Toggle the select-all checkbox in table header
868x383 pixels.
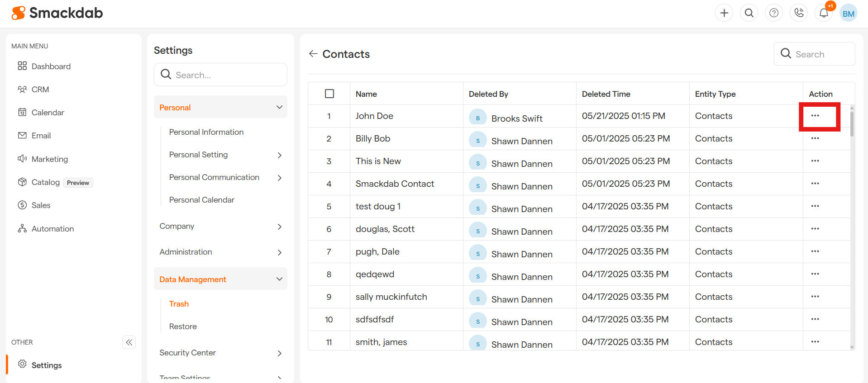(x=329, y=94)
